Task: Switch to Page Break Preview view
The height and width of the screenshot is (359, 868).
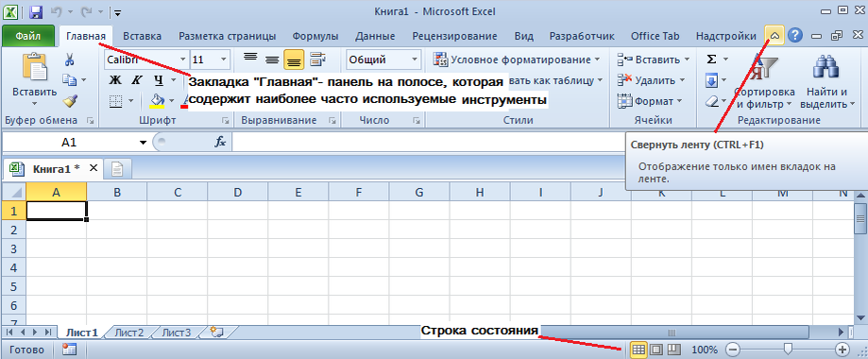Action: [673, 350]
